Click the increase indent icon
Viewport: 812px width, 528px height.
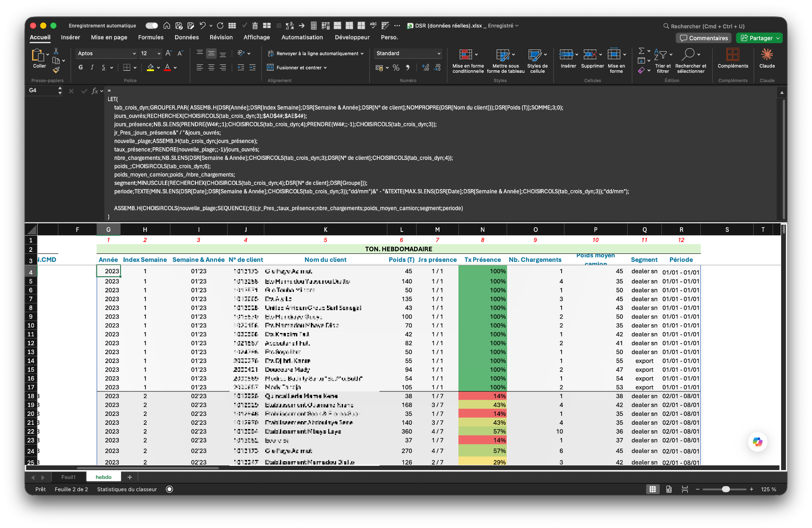252,67
